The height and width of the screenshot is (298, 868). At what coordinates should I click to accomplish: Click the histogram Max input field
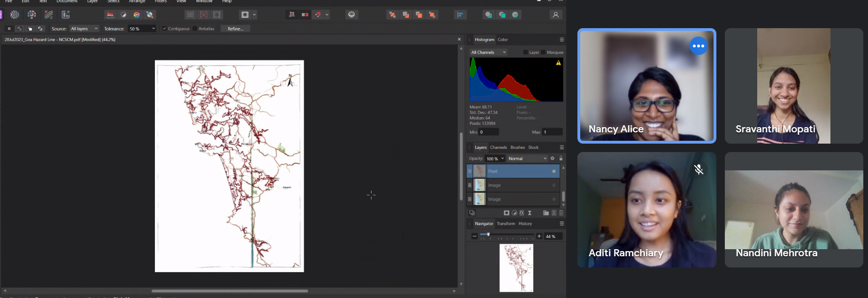point(553,132)
